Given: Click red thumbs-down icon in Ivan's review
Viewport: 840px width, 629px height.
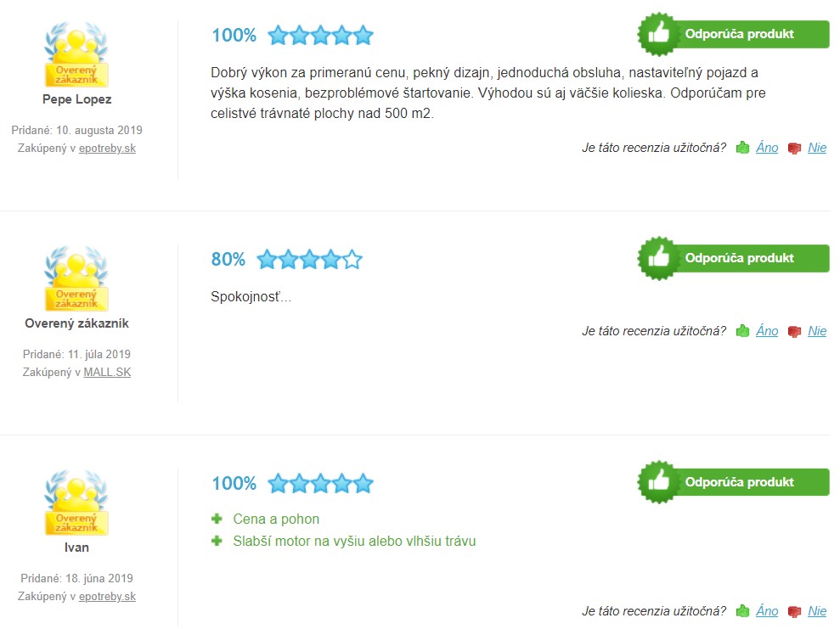Looking at the screenshot, I should (794, 611).
